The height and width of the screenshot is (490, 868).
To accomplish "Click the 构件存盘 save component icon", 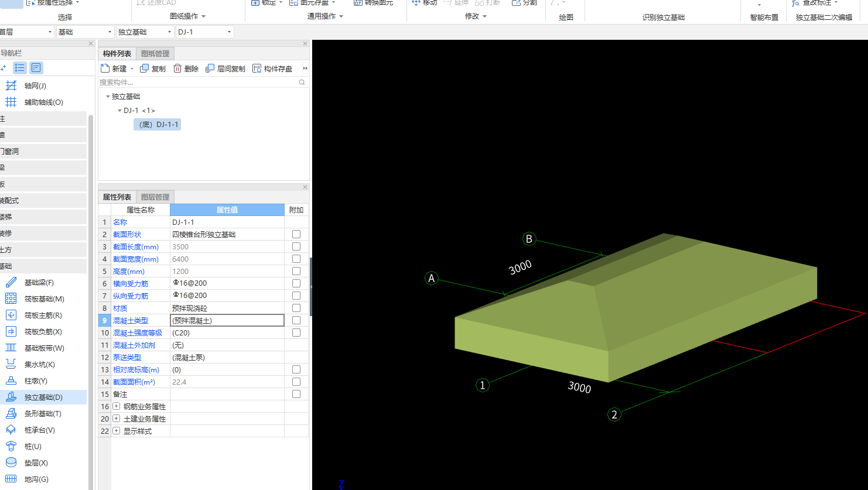I will point(257,68).
